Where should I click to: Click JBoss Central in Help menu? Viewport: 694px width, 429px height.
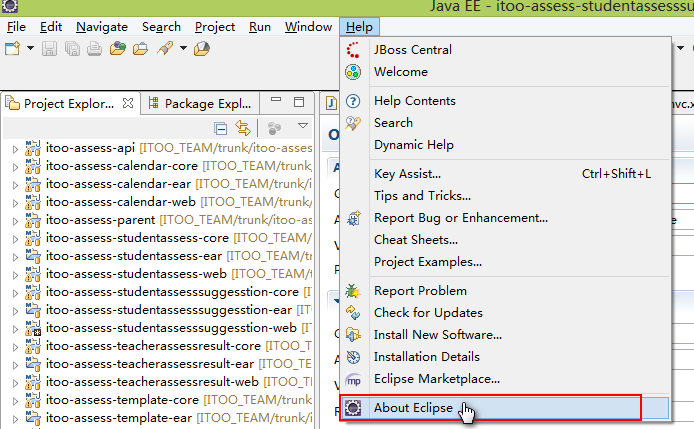[505, 50]
